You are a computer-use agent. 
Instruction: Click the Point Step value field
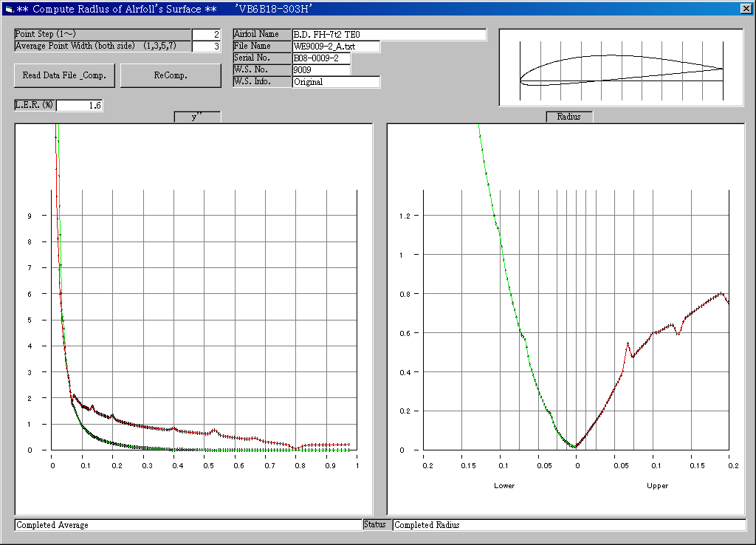[x=206, y=35]
